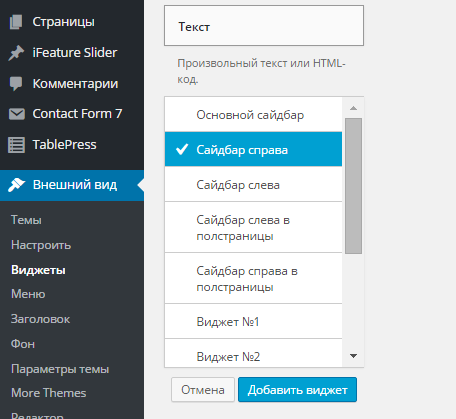Viewport: 456px width, 419px height.
Task: Pick Сайдбар слева в полстраницы
Action: (x=253, y=227)
